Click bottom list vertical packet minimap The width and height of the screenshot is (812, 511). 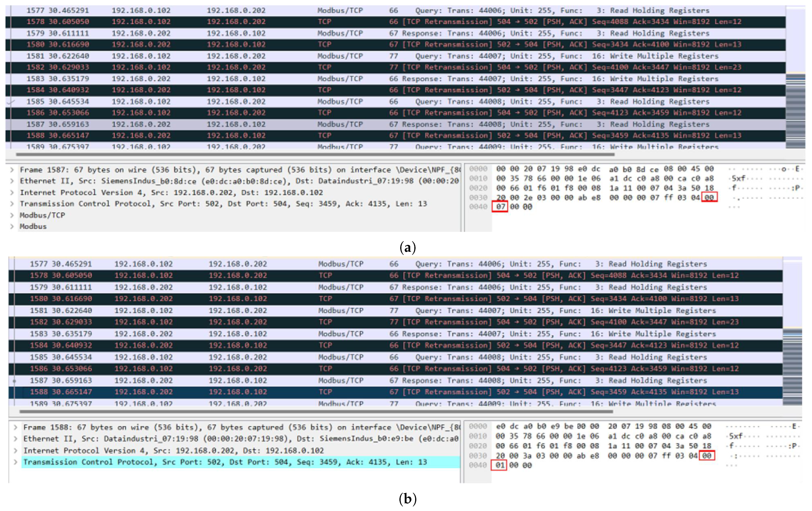coord(792,368)
